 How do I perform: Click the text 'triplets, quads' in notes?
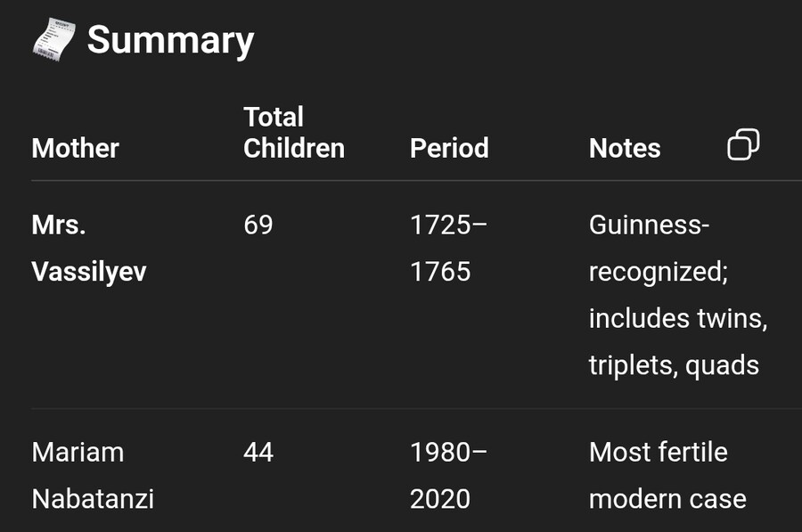674,365
